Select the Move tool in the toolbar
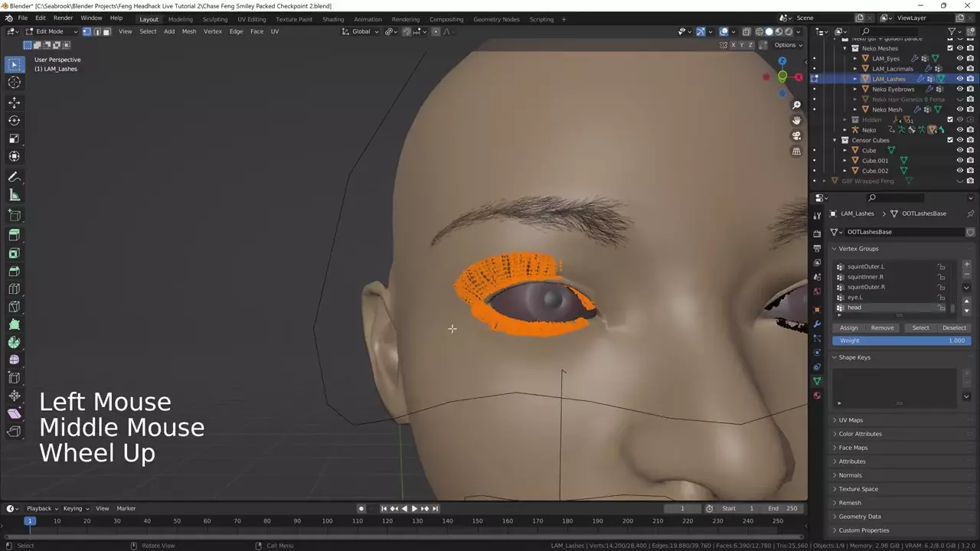Image resolution: width=980 pixels, height=551 pixels. click(14, 102)
